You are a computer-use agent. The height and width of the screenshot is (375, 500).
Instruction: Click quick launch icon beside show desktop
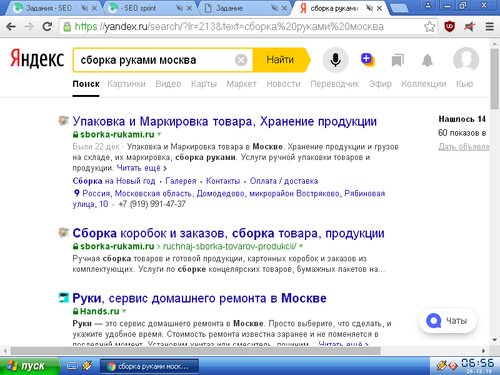pos(87,366)
